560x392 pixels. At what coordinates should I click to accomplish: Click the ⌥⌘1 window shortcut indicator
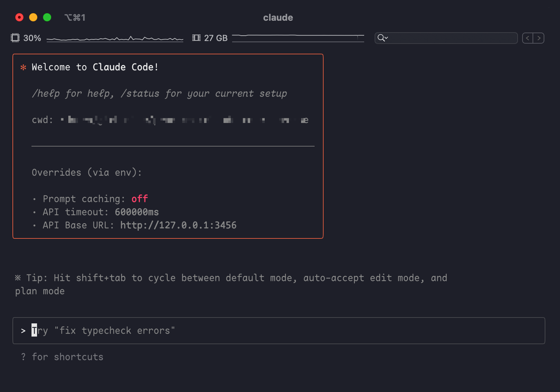pos(75,17)
